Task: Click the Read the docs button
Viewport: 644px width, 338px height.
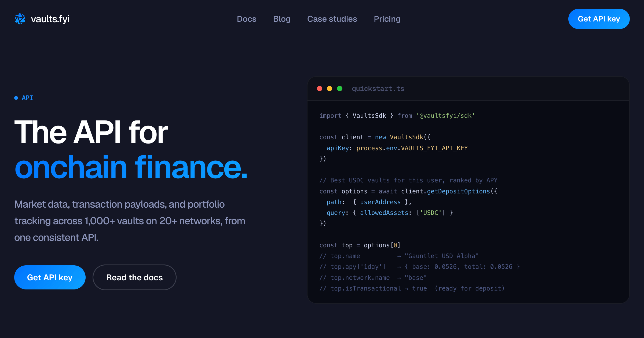Action: point(134,277)
